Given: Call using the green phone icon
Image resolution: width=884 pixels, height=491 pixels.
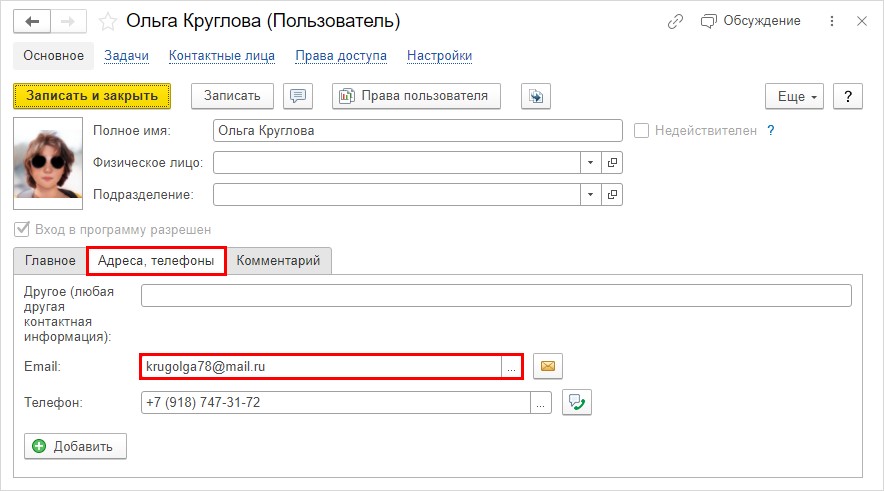Looking at the screenshot, I should tap(577, 402).
